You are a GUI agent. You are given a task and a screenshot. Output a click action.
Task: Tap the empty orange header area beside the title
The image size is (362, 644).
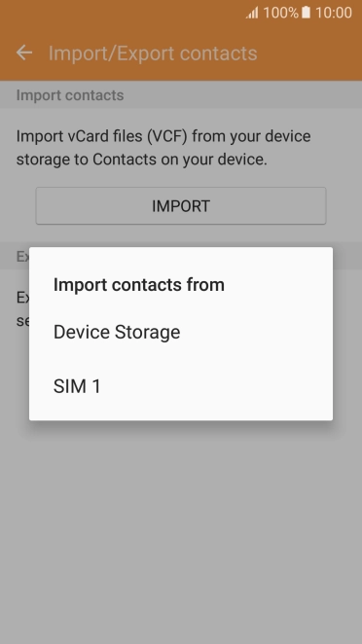tap(308, 54)
